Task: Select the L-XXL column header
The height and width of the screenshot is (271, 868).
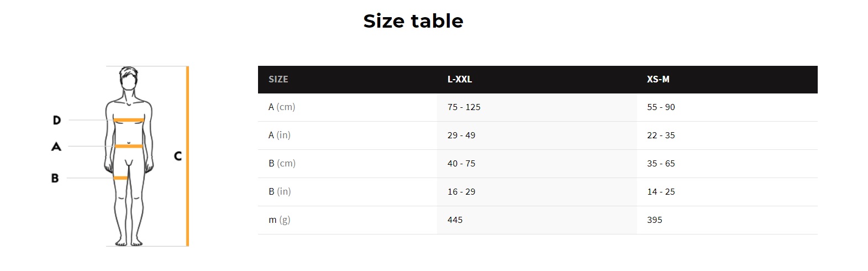Action: click(460, 80)
